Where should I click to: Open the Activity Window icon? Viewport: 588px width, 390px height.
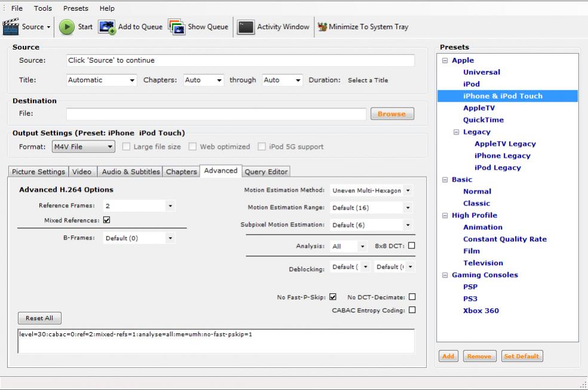point(246,27)
